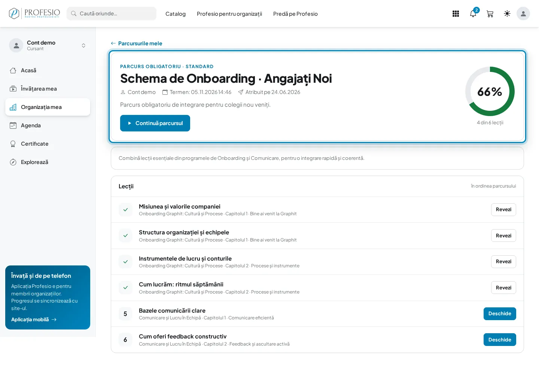Image resolution: width=539 pixels, height=392 pixels.
Task: Open the apps grid icon
Action: pos(456,14)
